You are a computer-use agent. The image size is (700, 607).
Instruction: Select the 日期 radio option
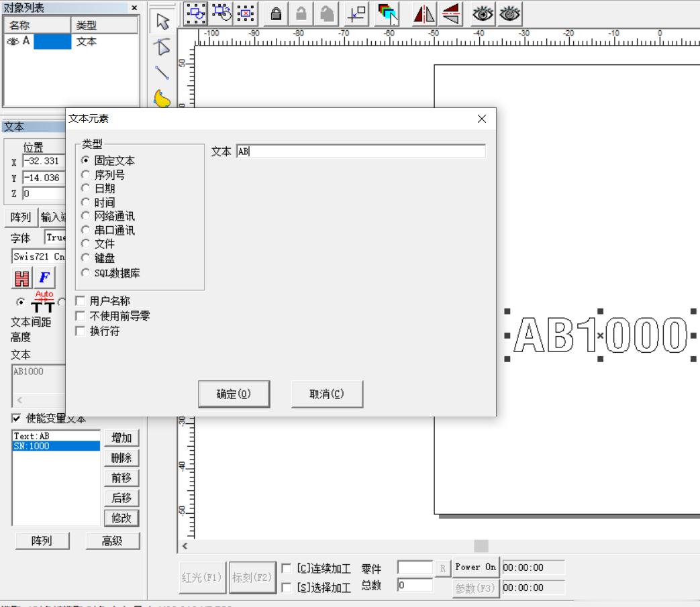point(85,188)
